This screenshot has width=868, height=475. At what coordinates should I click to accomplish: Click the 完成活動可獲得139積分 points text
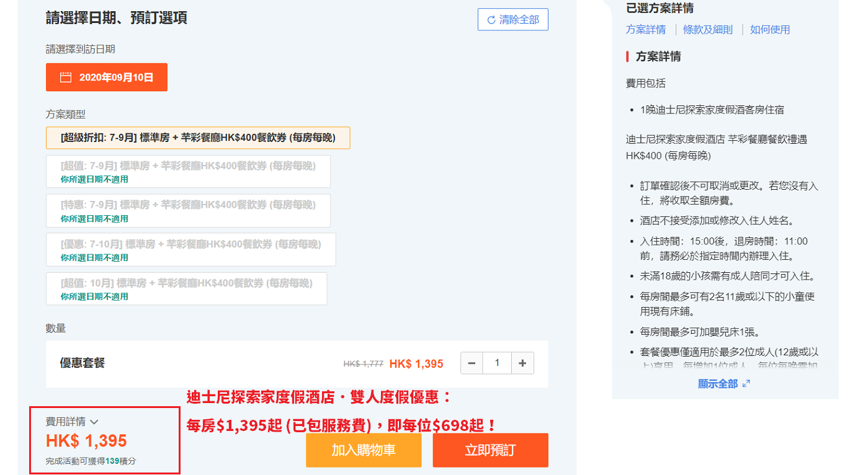click(91, 461)
